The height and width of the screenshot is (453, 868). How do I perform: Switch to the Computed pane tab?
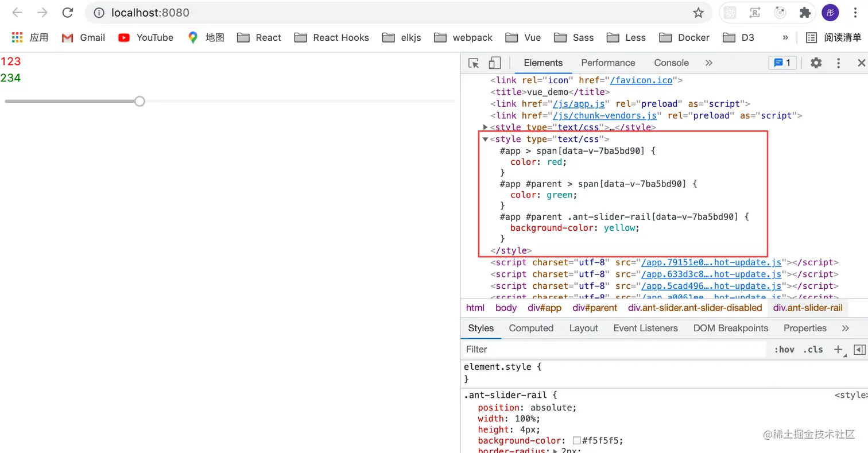[x=531, y=328]
